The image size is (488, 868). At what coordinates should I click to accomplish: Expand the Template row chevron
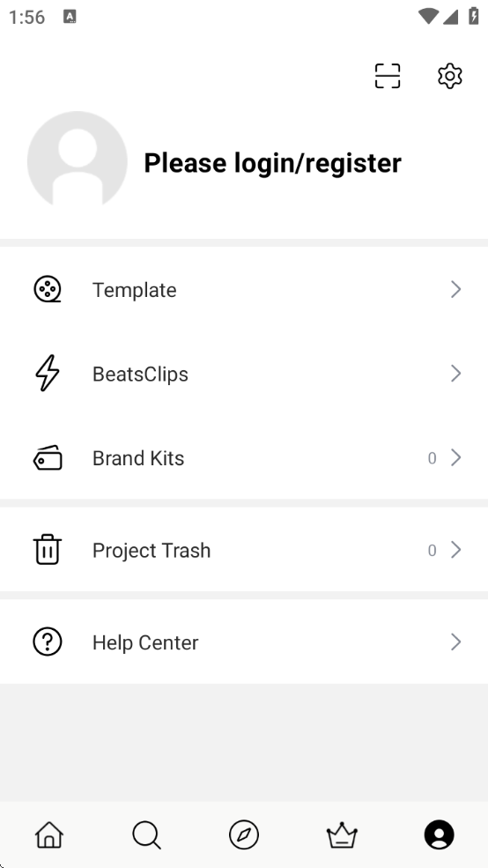(456, 289)
